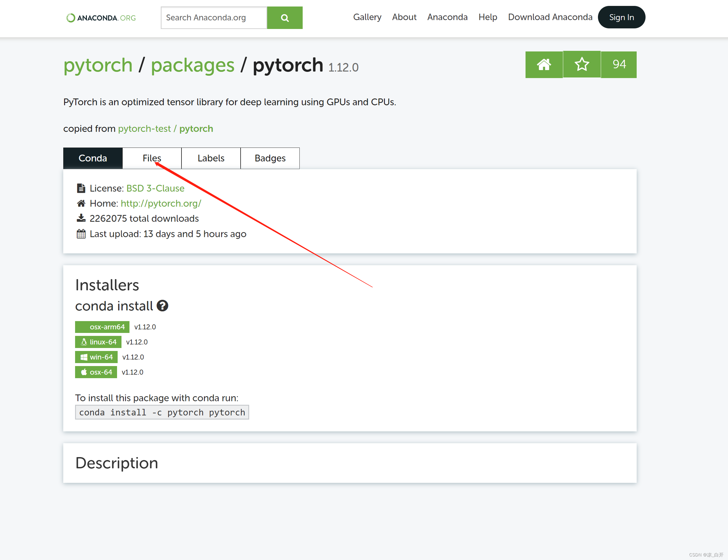Click the 94 stars count
This screenshot has height=560, width=728.
619,64
